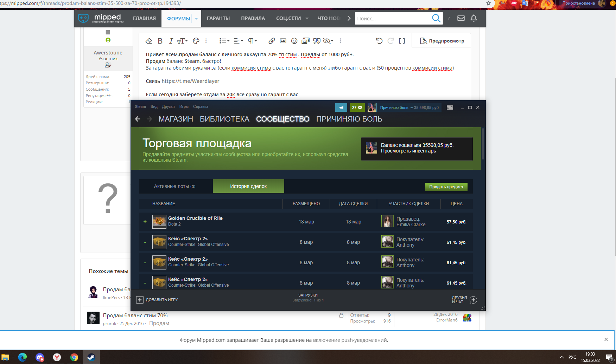
Task: Expand the ФОРУМЫ dropdown arrow
Action: pyautogui.click(x=196, y=19)
